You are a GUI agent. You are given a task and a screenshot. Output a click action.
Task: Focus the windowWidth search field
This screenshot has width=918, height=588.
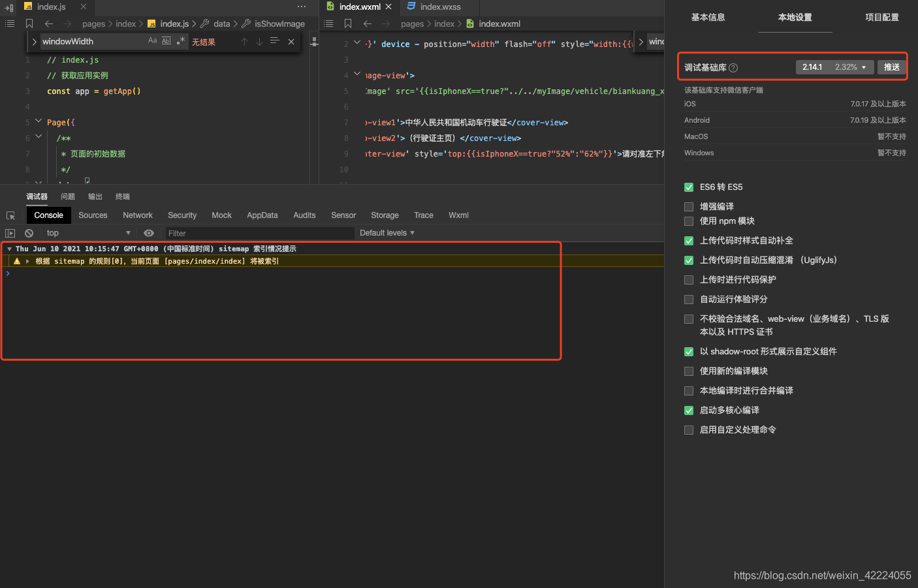pyautogui.click(x=93, y=41)
